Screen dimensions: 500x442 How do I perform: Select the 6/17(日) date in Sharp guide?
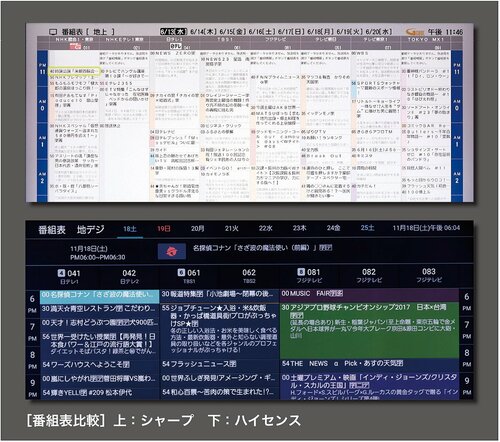[x=291, y=31]
